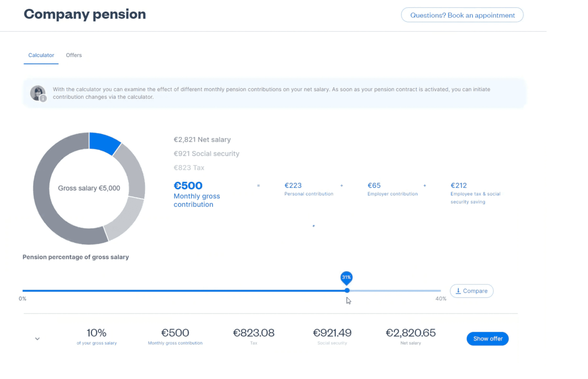
Task: Click the €921 Social security legend entry
Action: (206, 154)
